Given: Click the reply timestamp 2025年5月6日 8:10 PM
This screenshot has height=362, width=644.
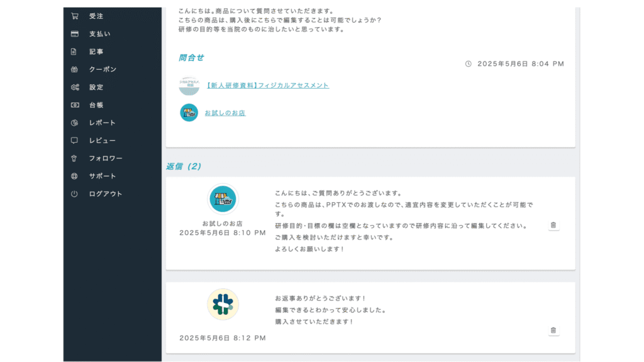Looking at the screenshot, I should pyautogui.click(x=223, y=233).
